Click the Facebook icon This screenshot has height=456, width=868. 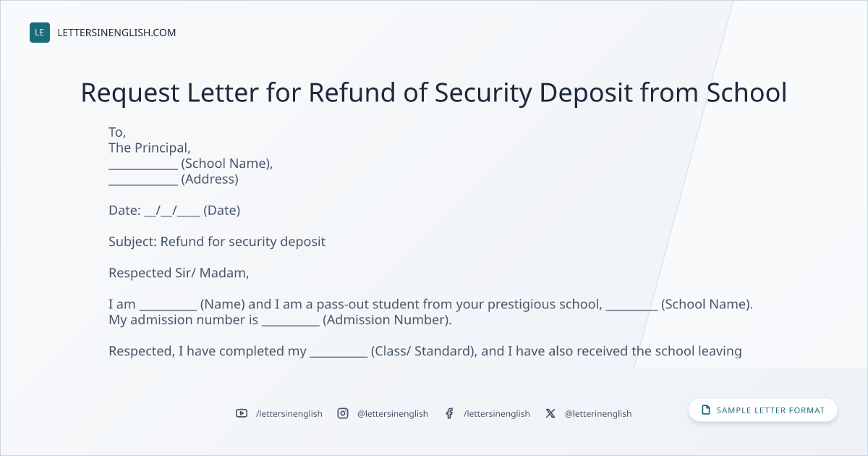[x=449, y=413]
